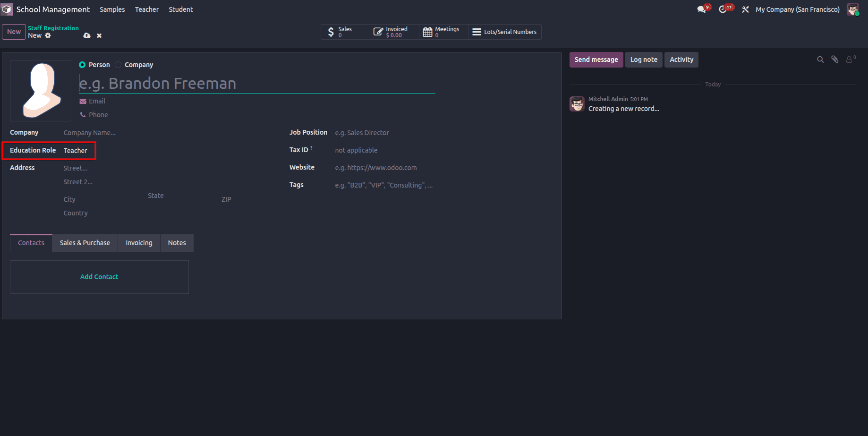This screenshot has width=868, height=436.
Task: Switch to the Invoicing tab
Action: pos(139,243)
